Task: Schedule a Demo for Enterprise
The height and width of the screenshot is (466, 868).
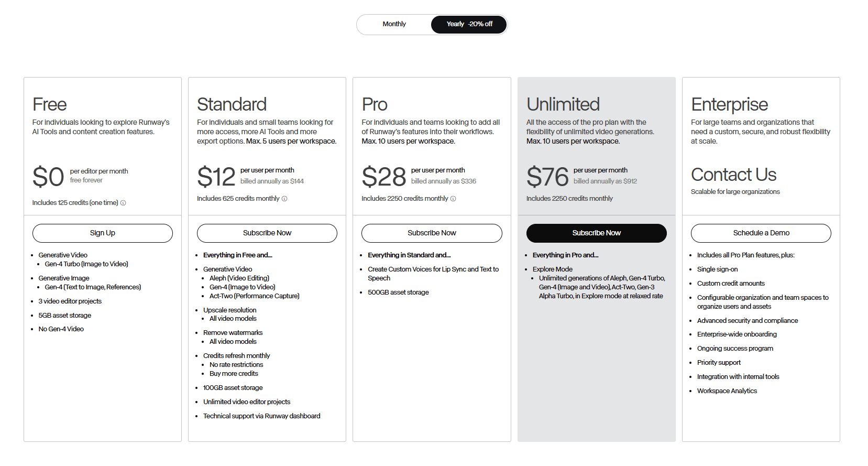Action: pos(761,233)
